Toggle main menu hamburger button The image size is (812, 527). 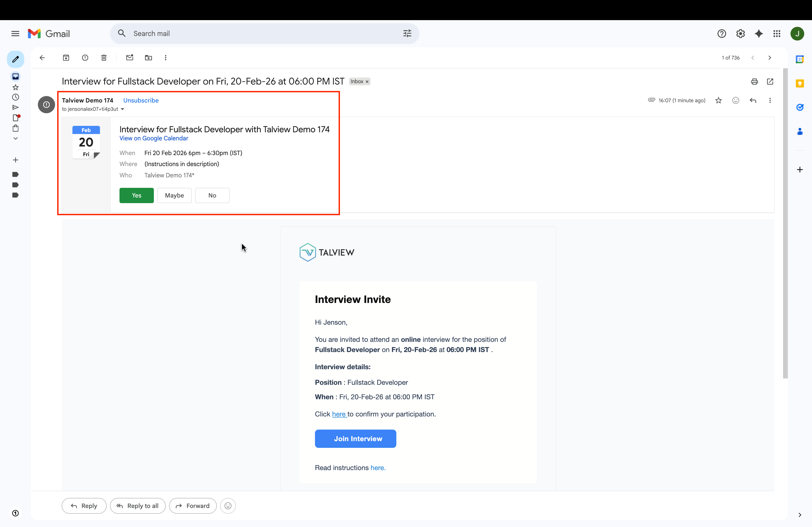point(15,33)
